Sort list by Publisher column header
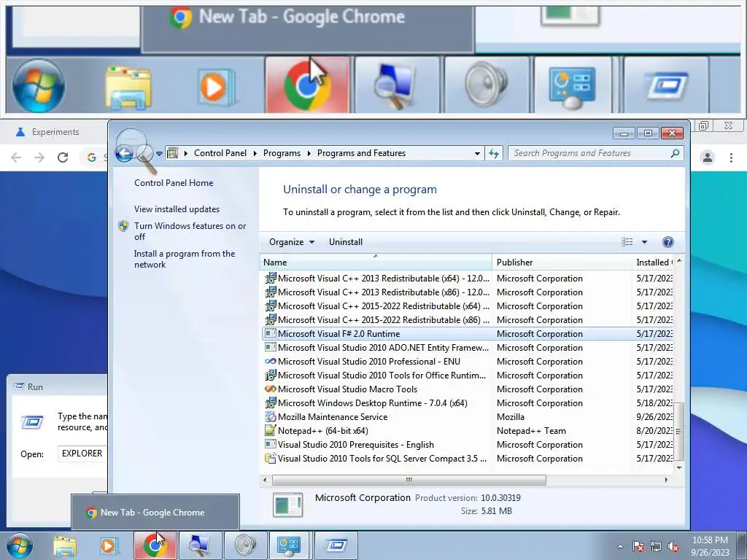The height and width of the screenshot is (560, 747). (561, 262)
